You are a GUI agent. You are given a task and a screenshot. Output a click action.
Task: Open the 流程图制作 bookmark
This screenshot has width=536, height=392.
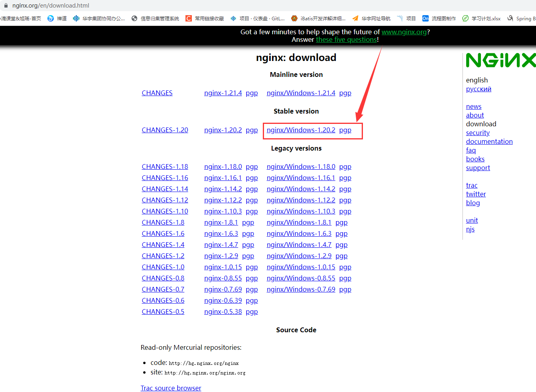click(439, 18)
